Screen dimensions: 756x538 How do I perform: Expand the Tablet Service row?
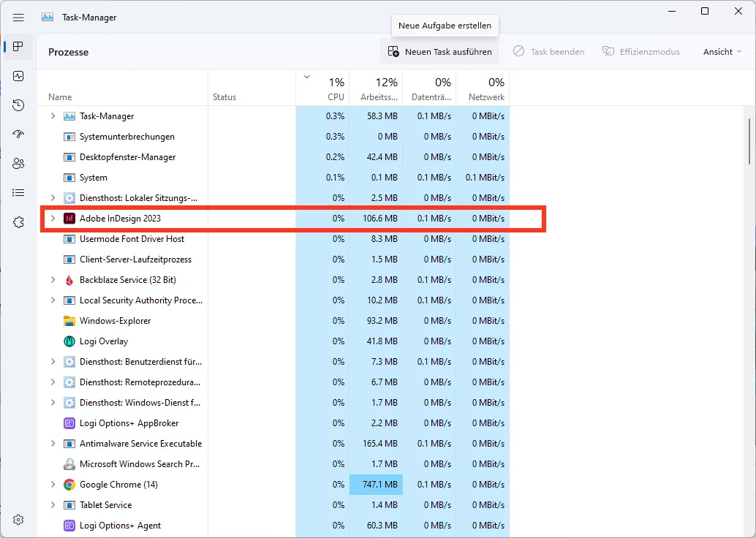[53, 504]
